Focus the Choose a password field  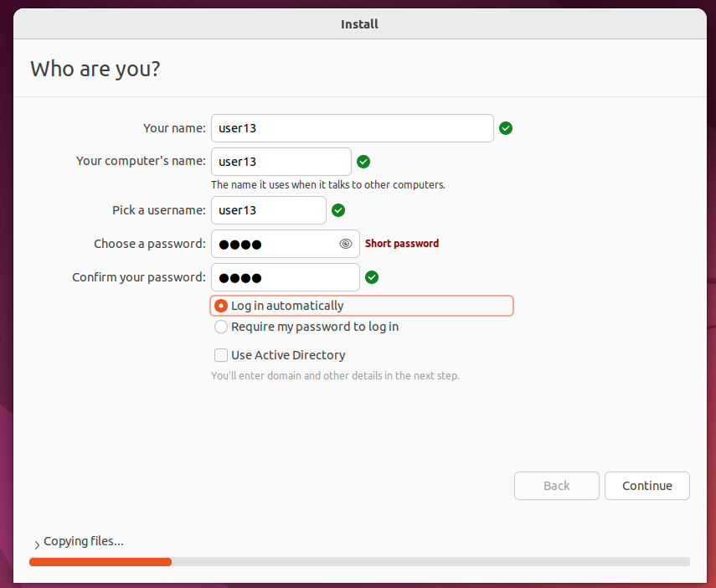(x=286, y=244)
